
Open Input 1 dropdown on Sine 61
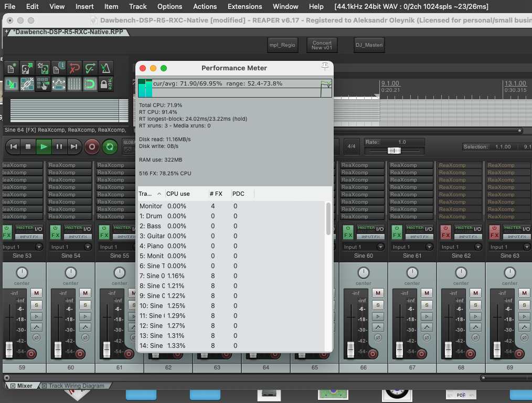click(x=412, y=247)
